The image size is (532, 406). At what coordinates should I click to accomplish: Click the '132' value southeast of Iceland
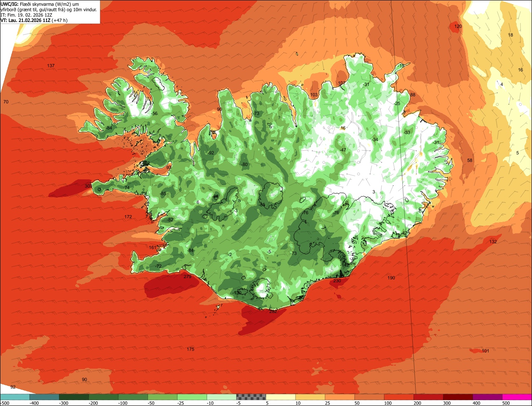493,242
